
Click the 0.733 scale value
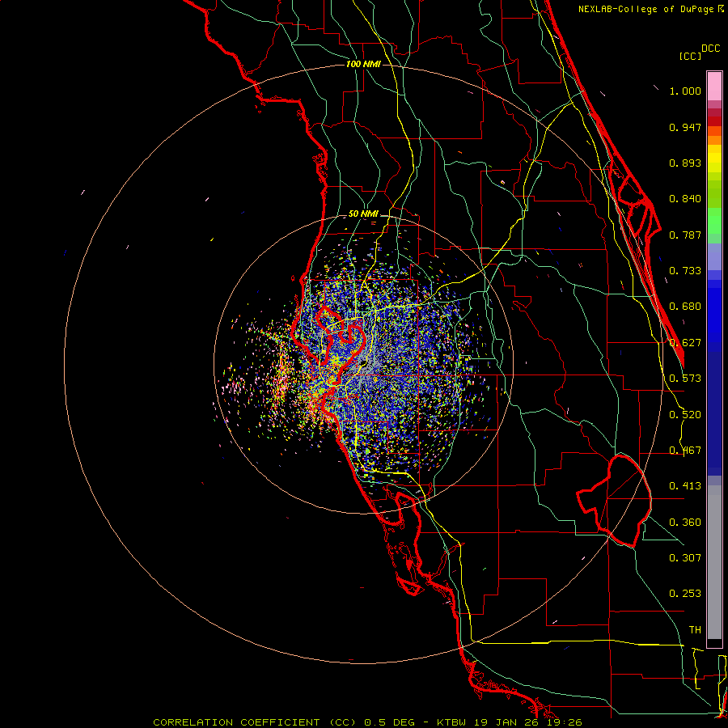(x=685, y=271)
